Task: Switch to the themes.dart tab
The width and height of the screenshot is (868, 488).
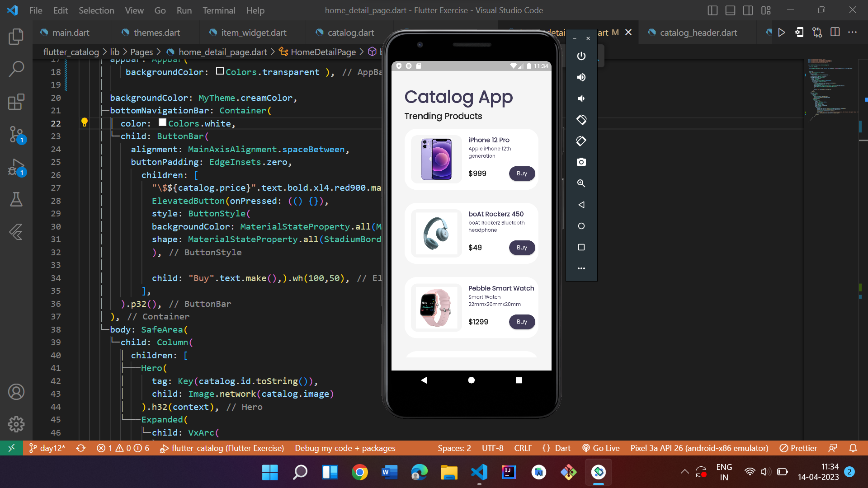Action: click(x=156, y=32)
